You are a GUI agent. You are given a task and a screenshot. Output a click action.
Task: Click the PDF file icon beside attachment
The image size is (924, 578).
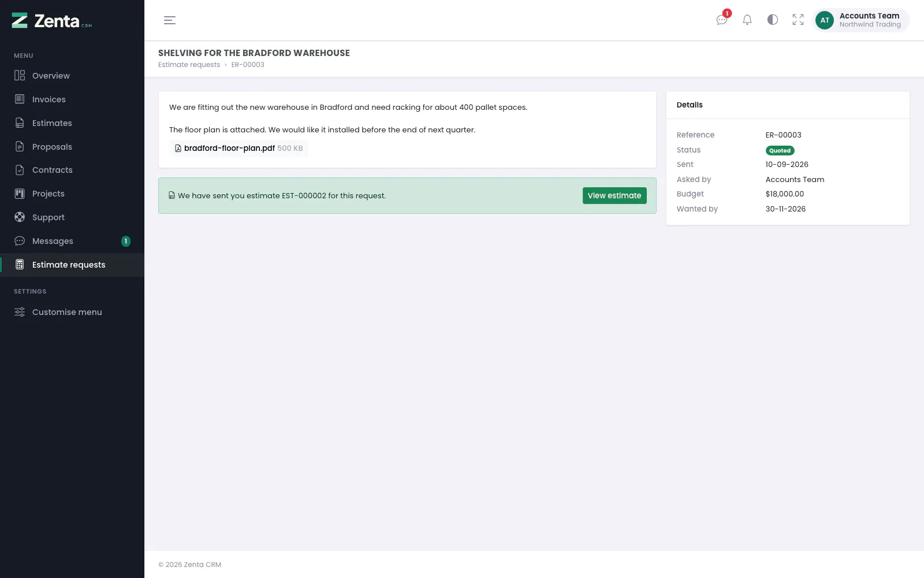click(x=178, y=149)
